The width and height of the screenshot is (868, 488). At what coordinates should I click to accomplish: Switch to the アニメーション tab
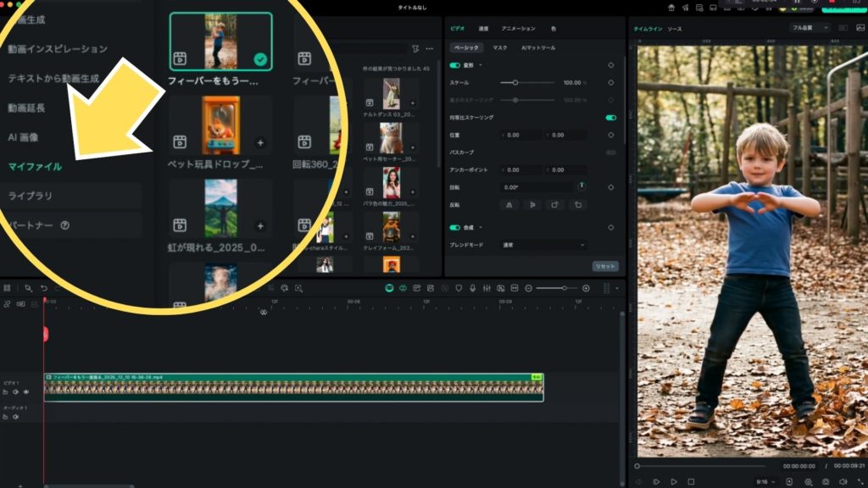point(518,28)
